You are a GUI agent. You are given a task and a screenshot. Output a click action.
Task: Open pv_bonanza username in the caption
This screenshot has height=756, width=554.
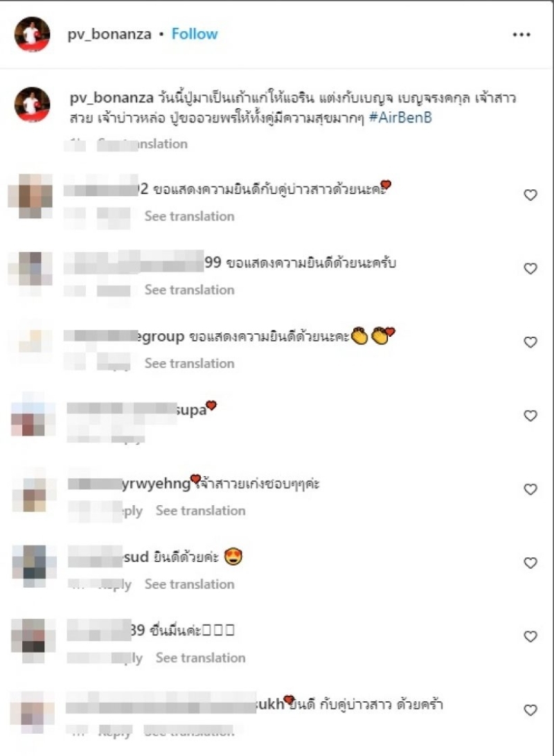pos(111,98)
